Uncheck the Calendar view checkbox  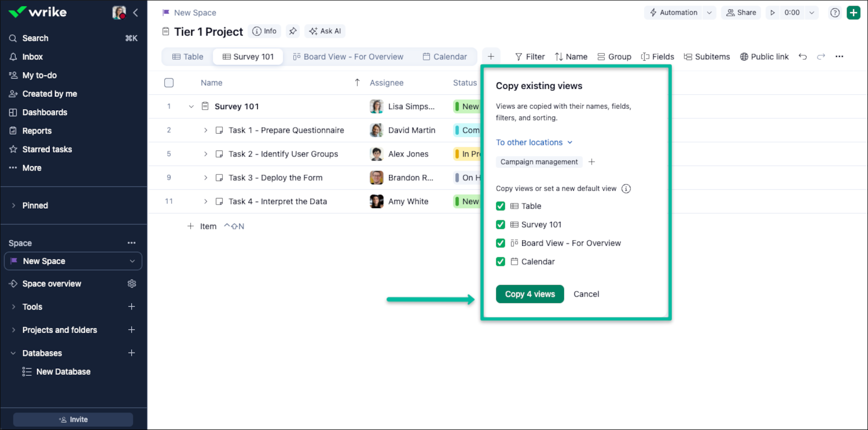pos(500,262)
